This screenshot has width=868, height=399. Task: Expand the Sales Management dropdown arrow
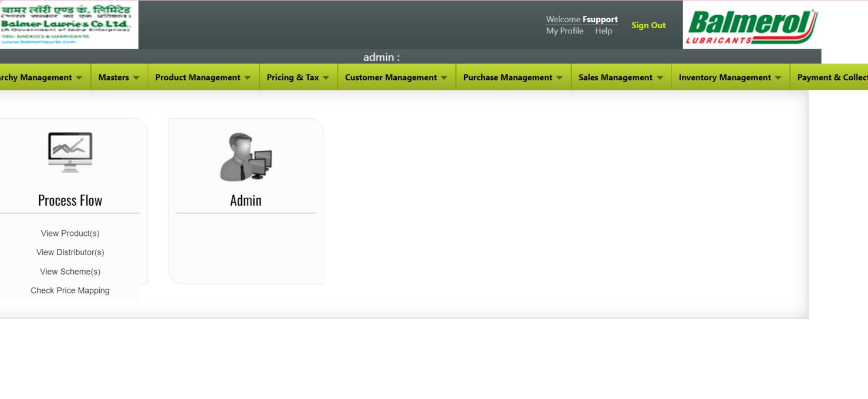[660, 78]
